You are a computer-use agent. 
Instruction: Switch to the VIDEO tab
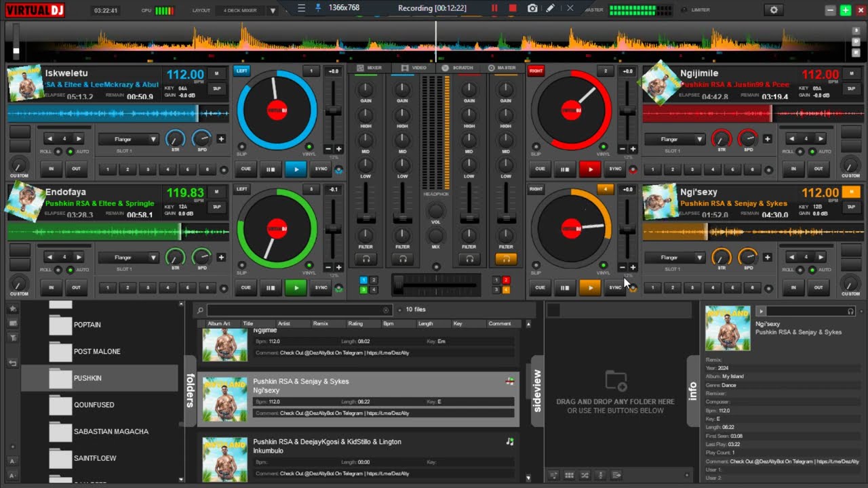(414, 68)
